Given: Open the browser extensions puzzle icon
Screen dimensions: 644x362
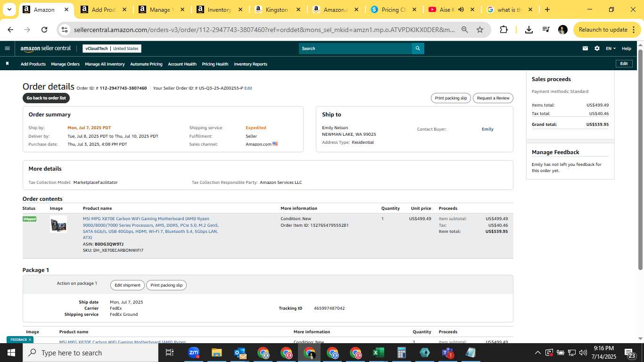Looking at the screenshot, I should pos(504,29).
